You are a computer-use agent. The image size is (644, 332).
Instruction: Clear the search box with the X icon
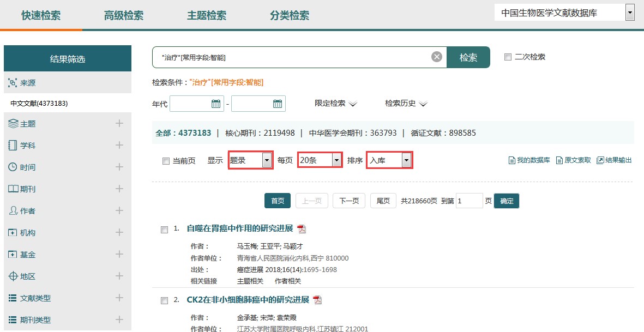[x=436, y=57]
